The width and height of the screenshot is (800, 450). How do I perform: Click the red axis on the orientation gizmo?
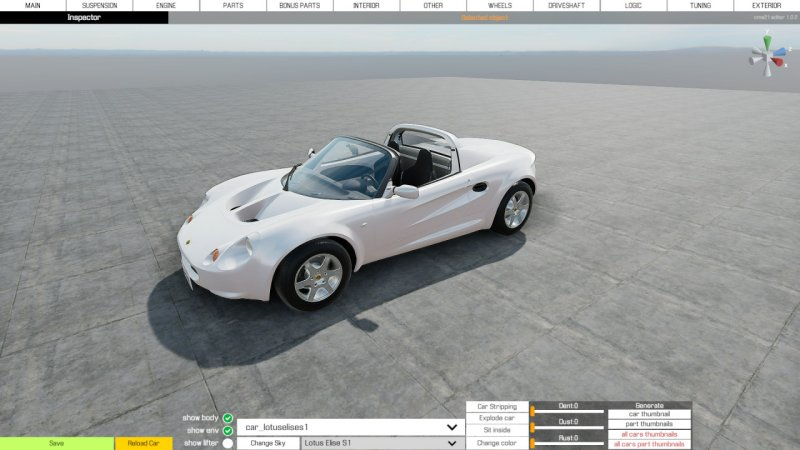(777, 62)
